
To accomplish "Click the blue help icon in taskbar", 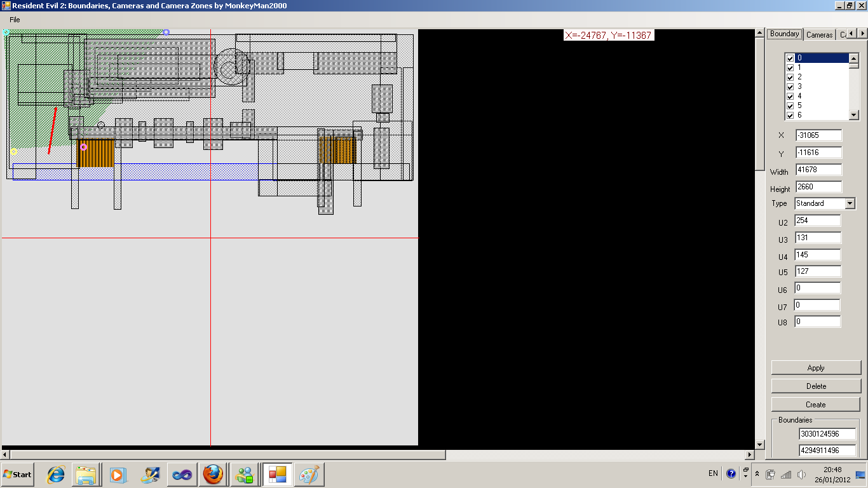I will coord(731,473).
